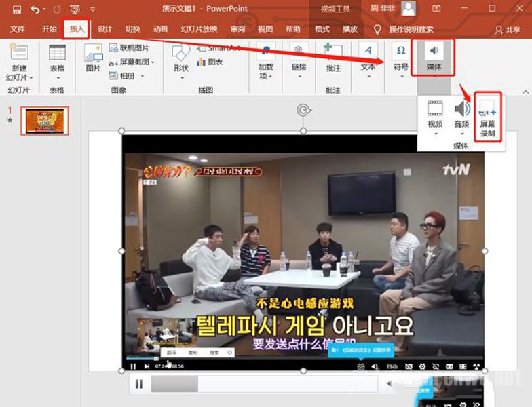Select slide 1 thumbnail
Screen dimensions: 532x407
(x=45, y=121)
